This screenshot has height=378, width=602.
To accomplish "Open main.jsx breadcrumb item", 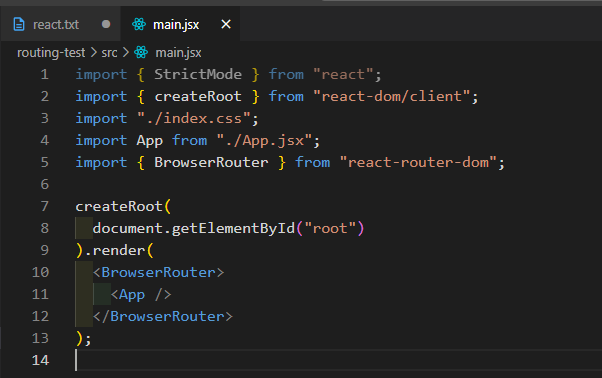I will [x=178, y=53].
